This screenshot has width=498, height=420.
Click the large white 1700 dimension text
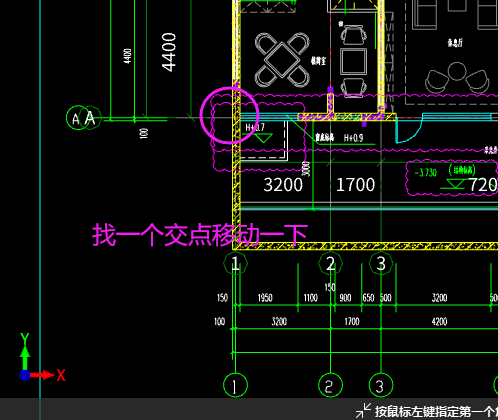click(x=355, y=185)
